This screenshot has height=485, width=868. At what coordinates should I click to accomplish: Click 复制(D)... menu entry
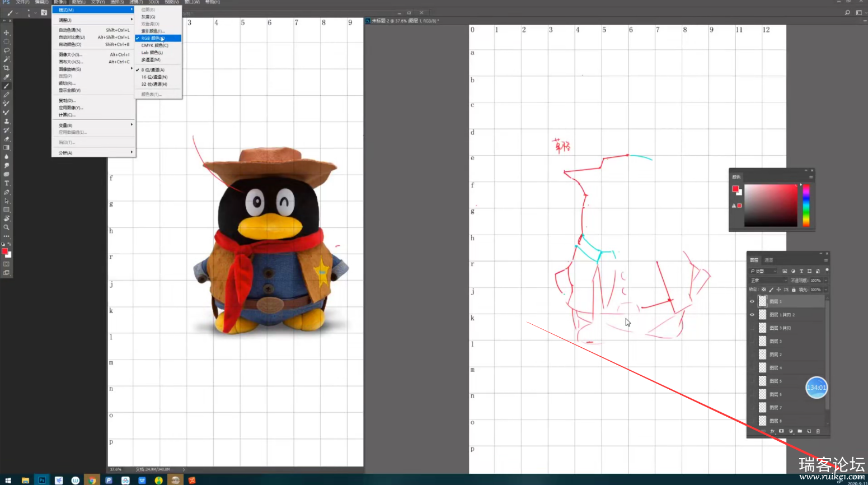93,101
